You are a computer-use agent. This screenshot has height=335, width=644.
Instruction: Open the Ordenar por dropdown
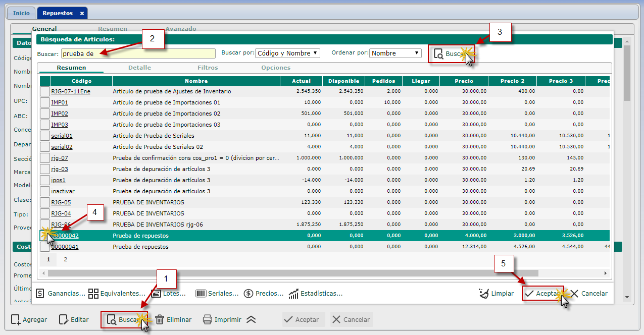click(x=395, y=53)
